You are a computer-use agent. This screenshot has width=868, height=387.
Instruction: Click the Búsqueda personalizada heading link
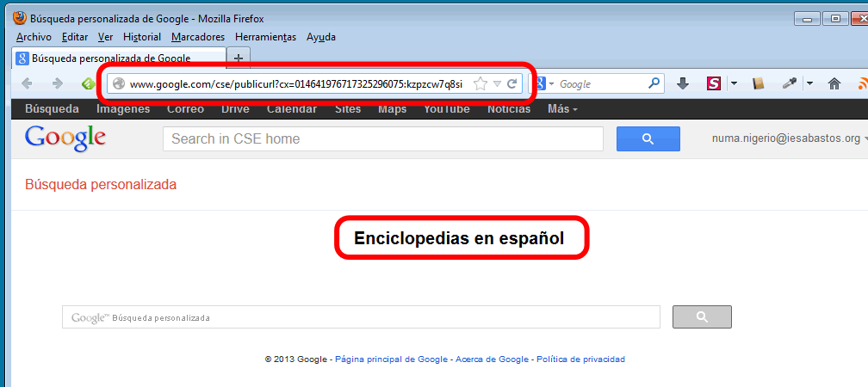point(101,185)
